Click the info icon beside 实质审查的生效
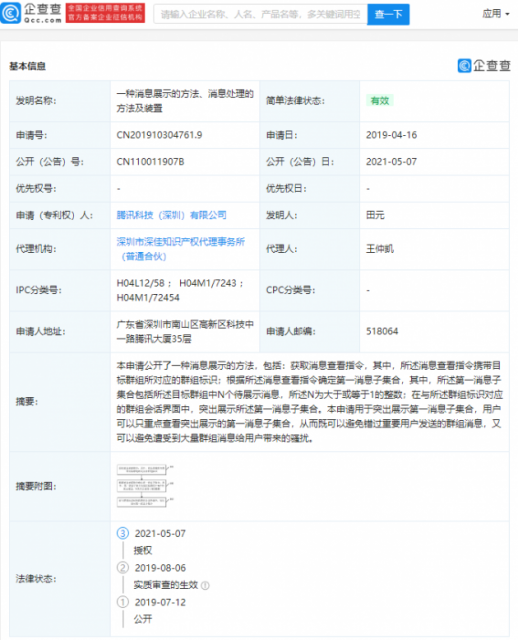Image resolution: width=518 pixels, height=640 pixels. (205, 586)
